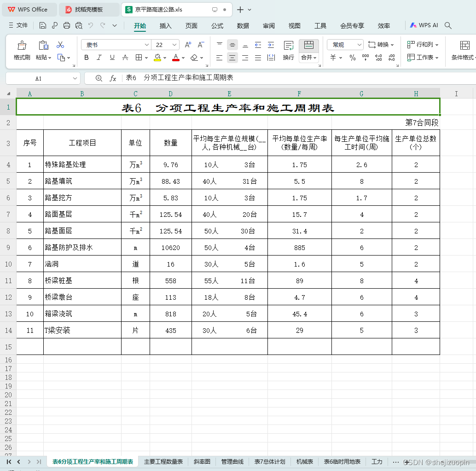This screenshot has height=471, width=476.
Task: Open the Convert dropdown
Action: click(381, 45)
